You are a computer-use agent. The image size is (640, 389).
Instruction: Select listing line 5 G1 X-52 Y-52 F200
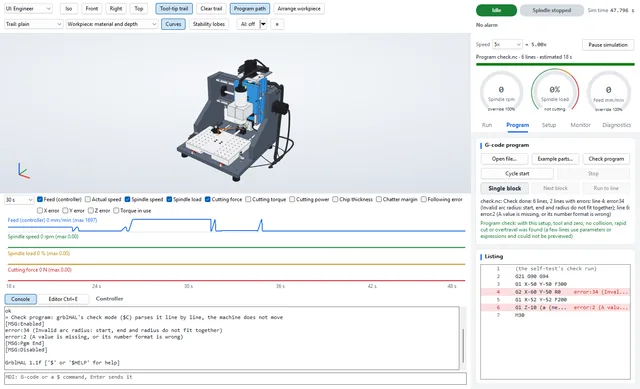coord(555,300)
